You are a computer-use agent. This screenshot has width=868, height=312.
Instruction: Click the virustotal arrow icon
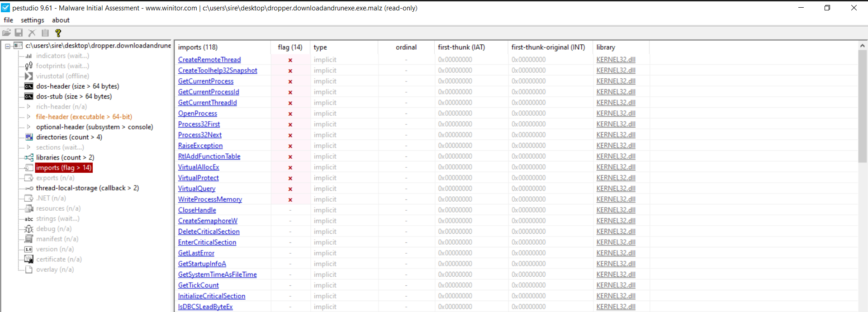[x=28, y=76]
